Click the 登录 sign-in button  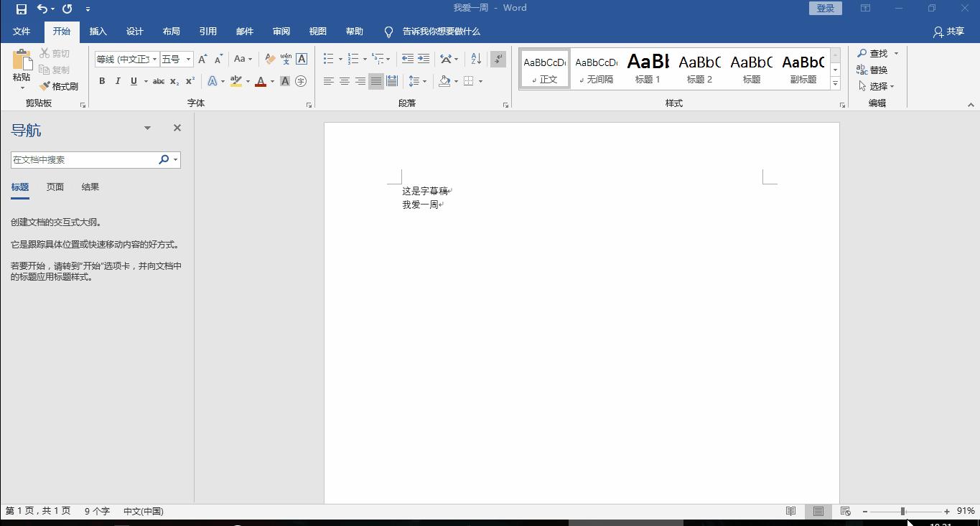coord(825,9)
